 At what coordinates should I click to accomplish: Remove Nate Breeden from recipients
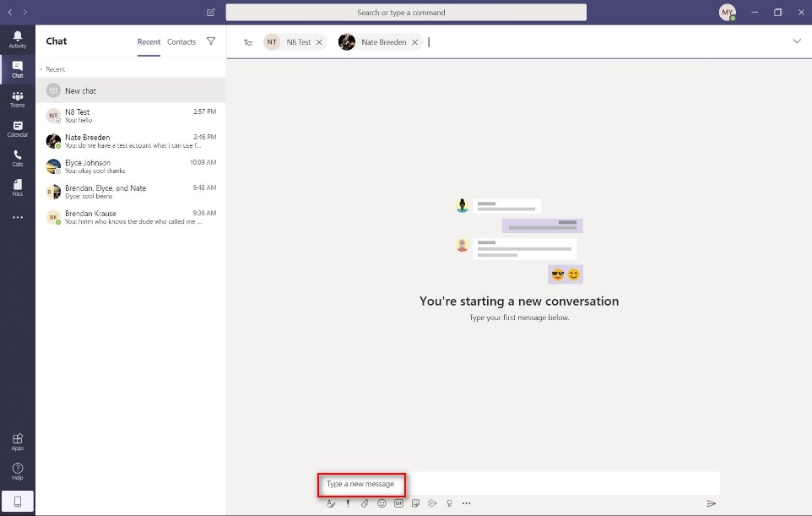(x=414, y=42)
